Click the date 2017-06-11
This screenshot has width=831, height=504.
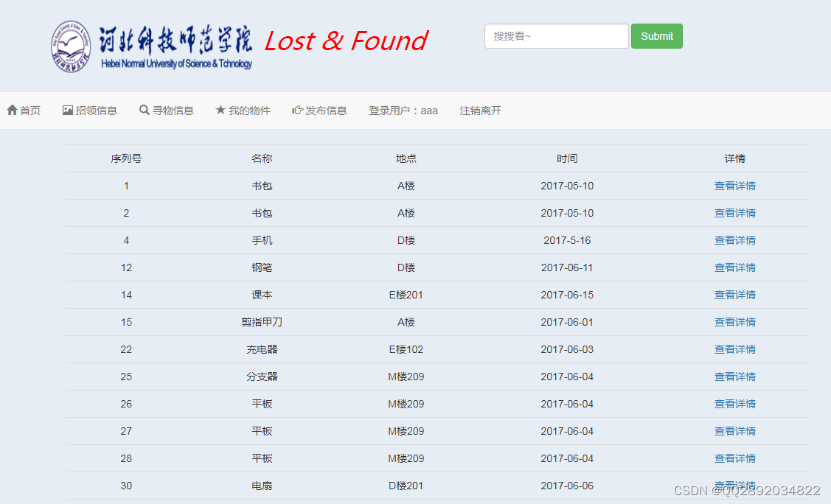pyautogui.click(x=567, y=267)
